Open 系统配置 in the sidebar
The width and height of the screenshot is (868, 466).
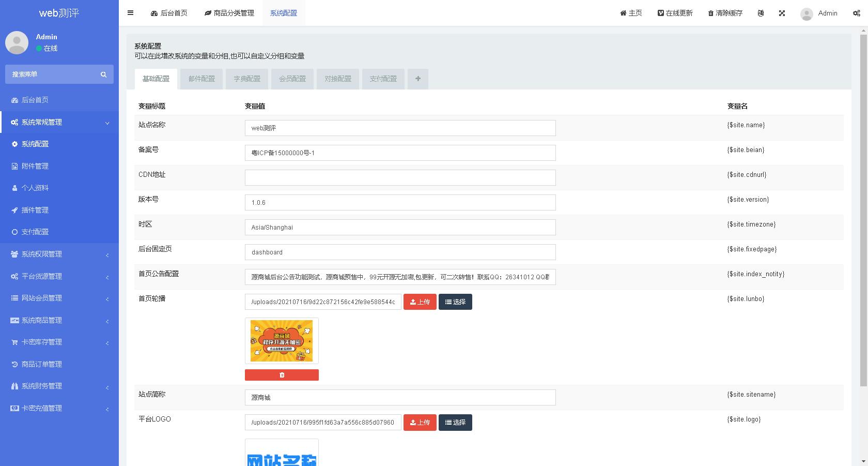pos(59,144)
